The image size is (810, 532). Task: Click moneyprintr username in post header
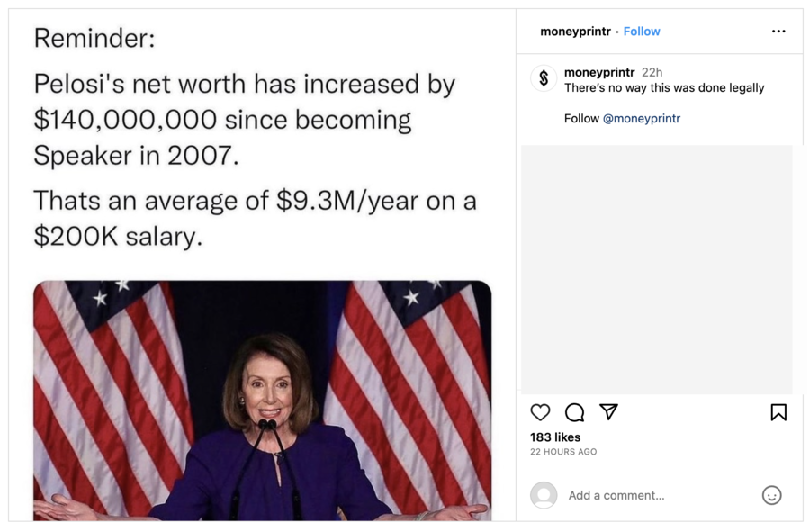575,32
